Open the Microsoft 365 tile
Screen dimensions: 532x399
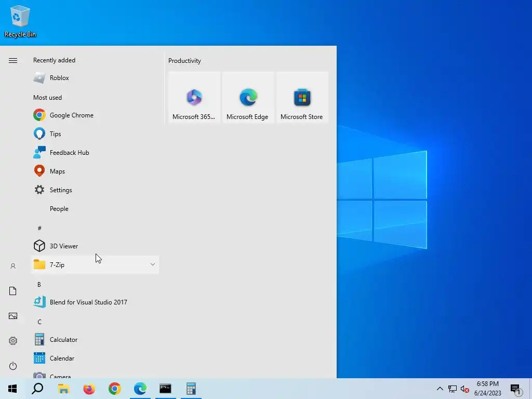pos(194,97)
